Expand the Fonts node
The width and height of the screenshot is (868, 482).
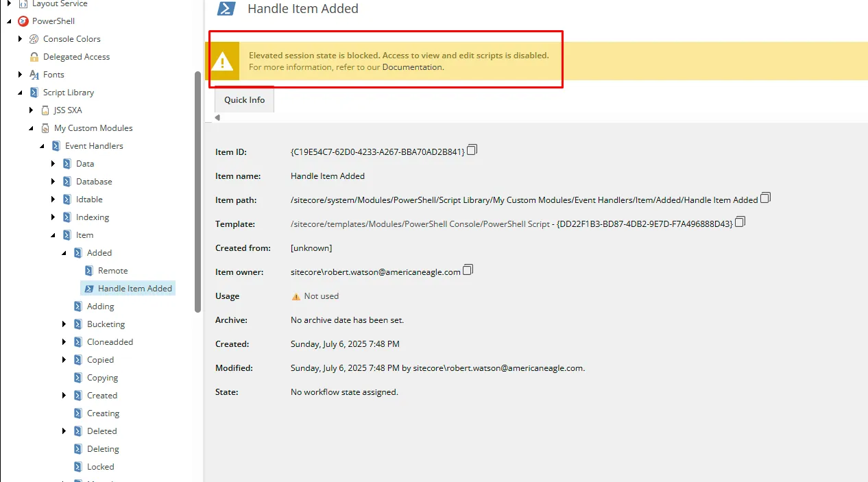[x=21, y=75]
